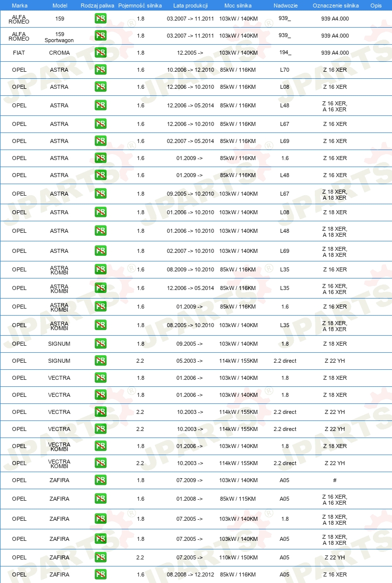This screenshot has width=392, height=583.
Task: Click the SIGNUM model cell in the 1.8 row
Action: point(59,344)
